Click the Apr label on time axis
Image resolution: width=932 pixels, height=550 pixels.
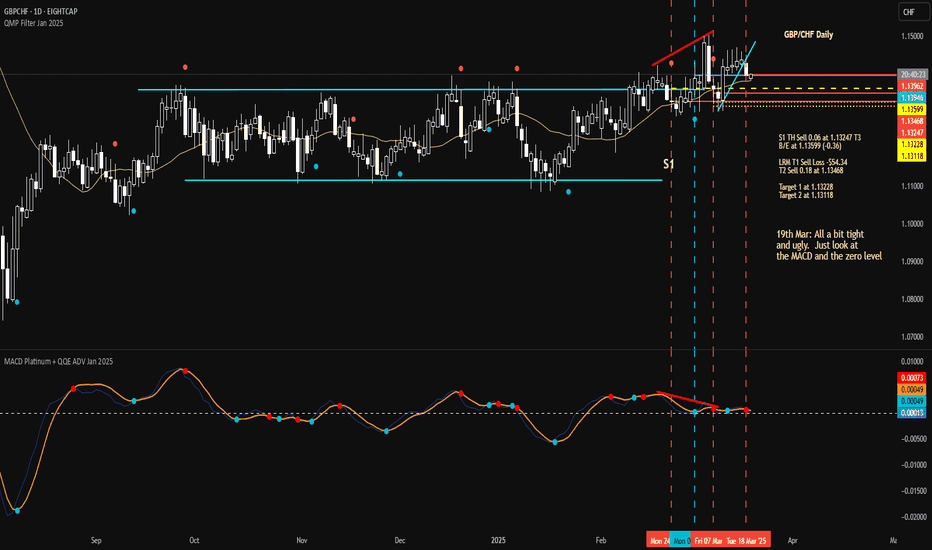pyautogui.click(x=792, y=540)
